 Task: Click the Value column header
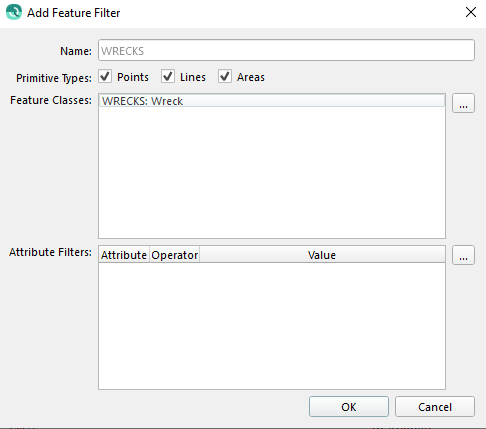point(322,255)
